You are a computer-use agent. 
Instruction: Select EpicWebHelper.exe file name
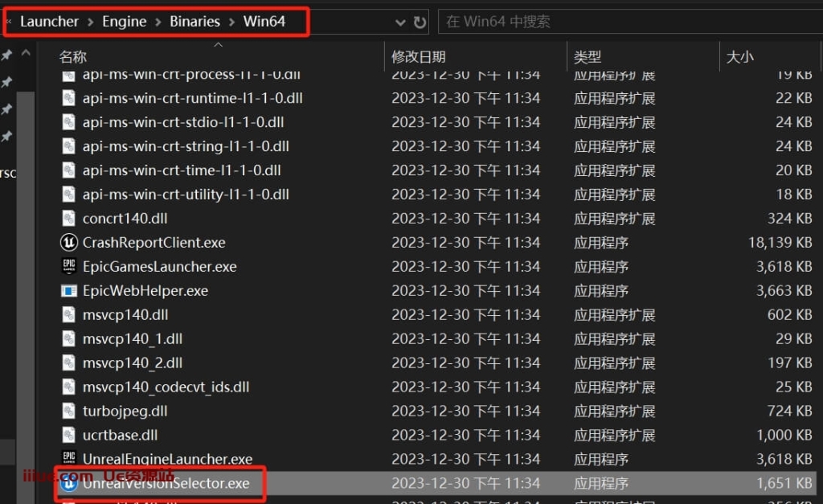pos(145,291)
